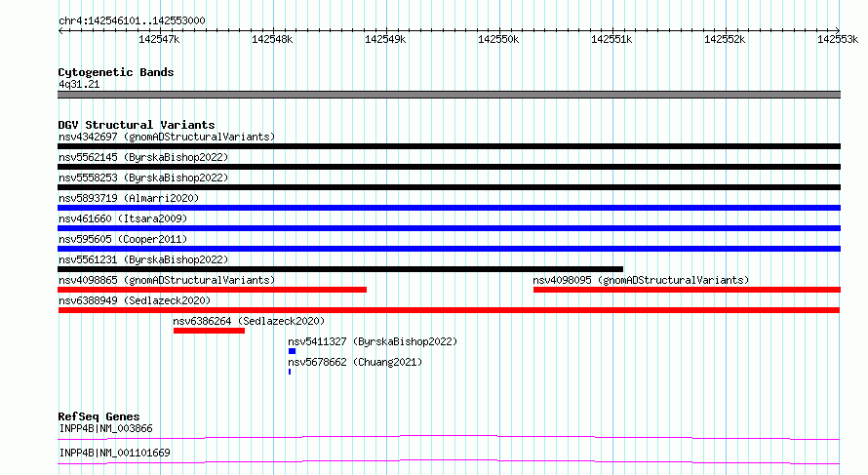
Task: Click the 142547k ruler mark
Action: pos(159,39)
